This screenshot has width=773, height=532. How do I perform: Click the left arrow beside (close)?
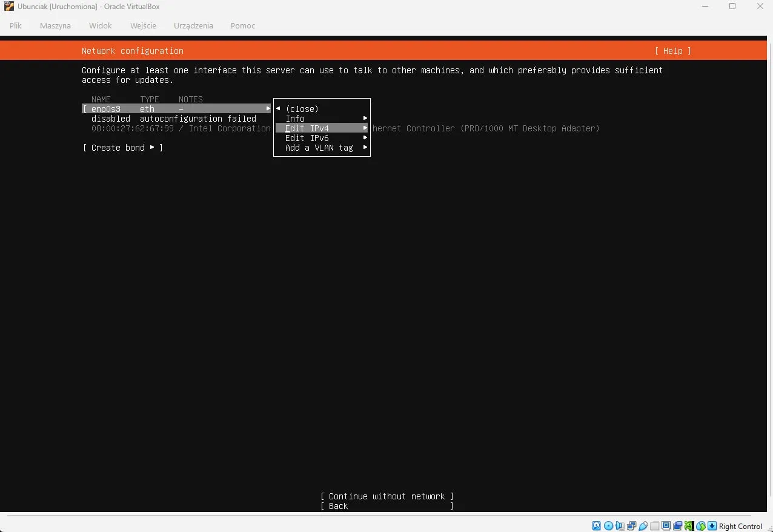pos(278,109)
